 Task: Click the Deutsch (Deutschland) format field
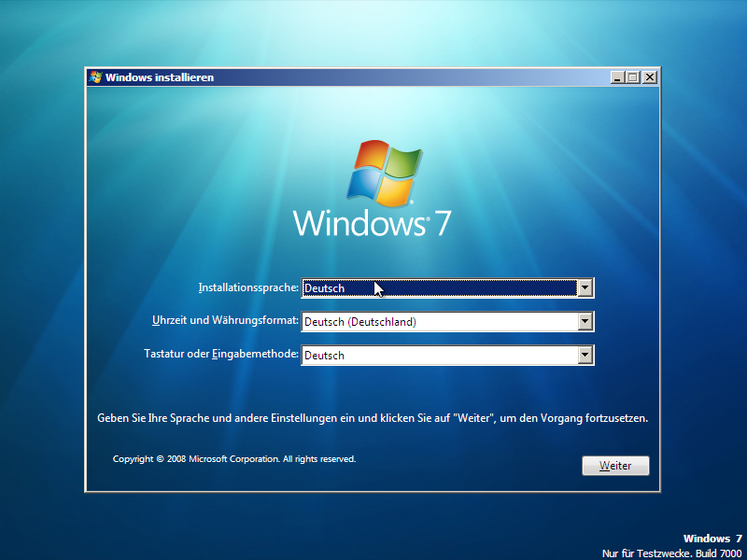pyautogui.click(x=439, y=322)
